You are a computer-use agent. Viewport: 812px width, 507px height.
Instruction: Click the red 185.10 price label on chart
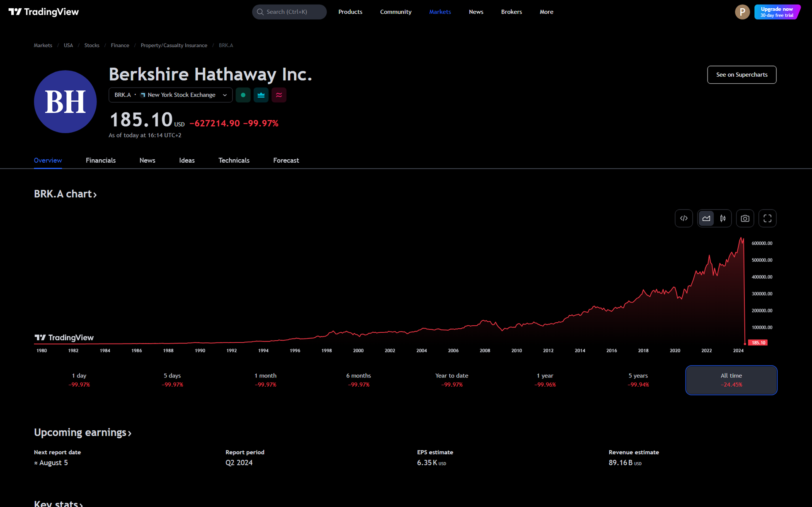point(758,343)
